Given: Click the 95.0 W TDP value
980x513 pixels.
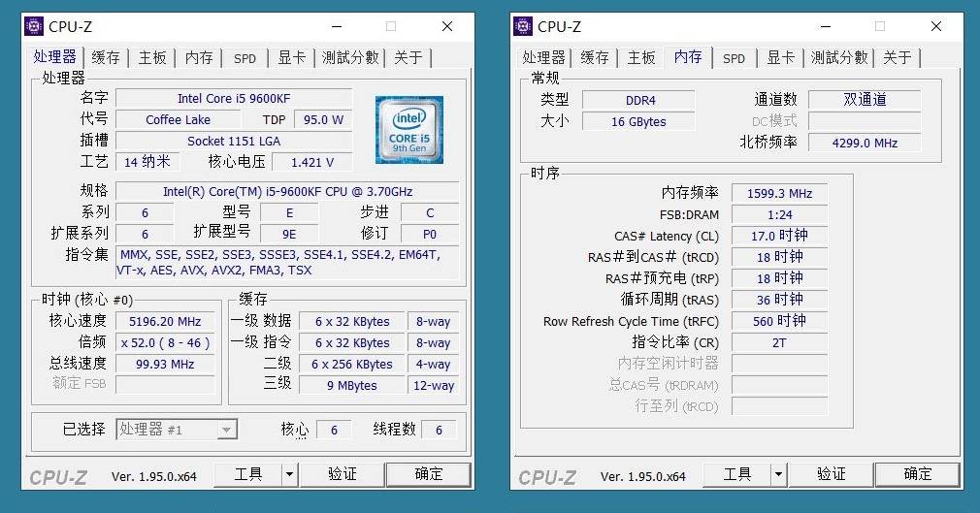Looking at the screenshot, I should click(324, 120).
